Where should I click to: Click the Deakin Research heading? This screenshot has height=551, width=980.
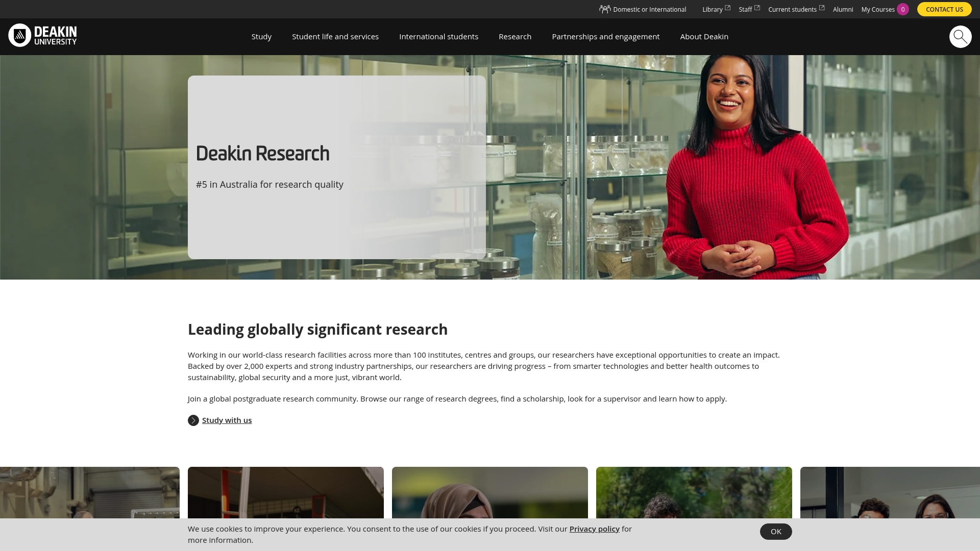[262, 154]
